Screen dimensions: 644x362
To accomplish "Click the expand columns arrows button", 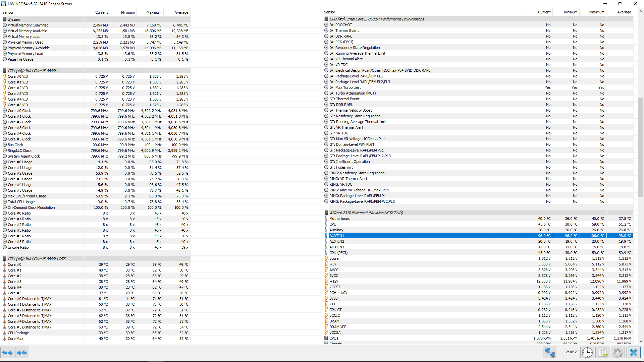I will (x=7, y=353).
